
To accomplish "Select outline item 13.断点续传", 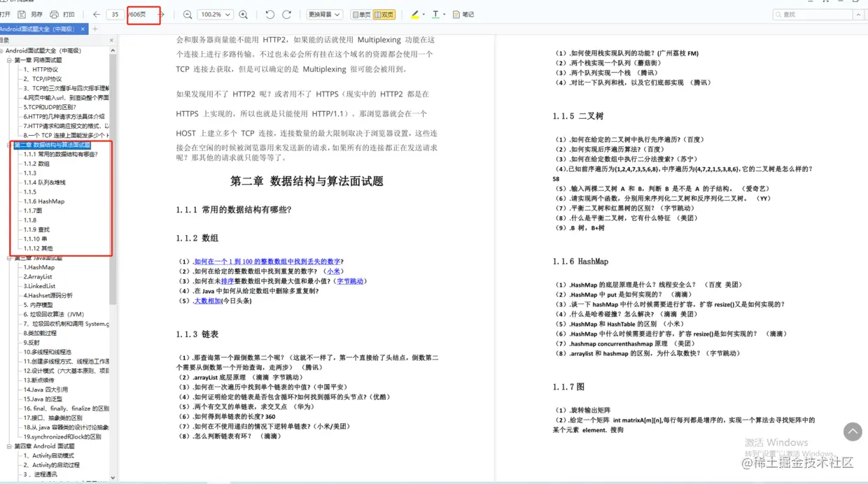I will [38, 380].
